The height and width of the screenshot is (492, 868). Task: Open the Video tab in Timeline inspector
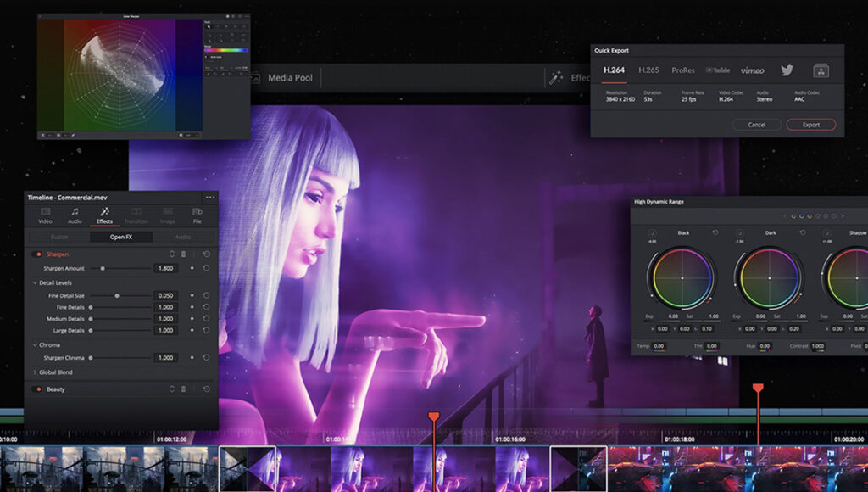point(46,215)
